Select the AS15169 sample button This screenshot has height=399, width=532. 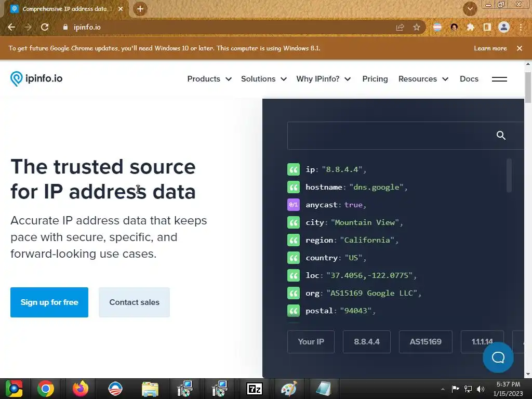click(425, 342)
